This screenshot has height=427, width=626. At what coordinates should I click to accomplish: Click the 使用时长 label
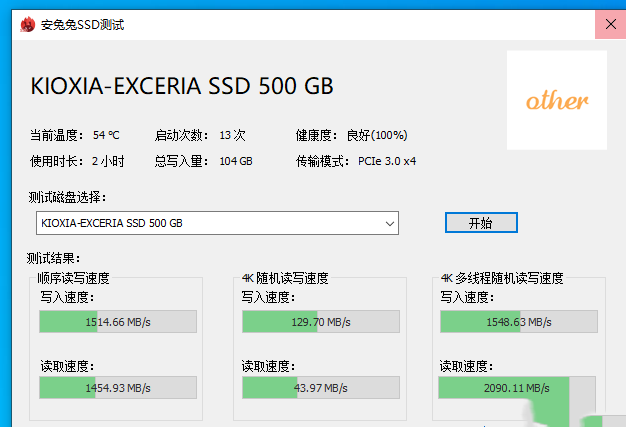click(57, 161)
